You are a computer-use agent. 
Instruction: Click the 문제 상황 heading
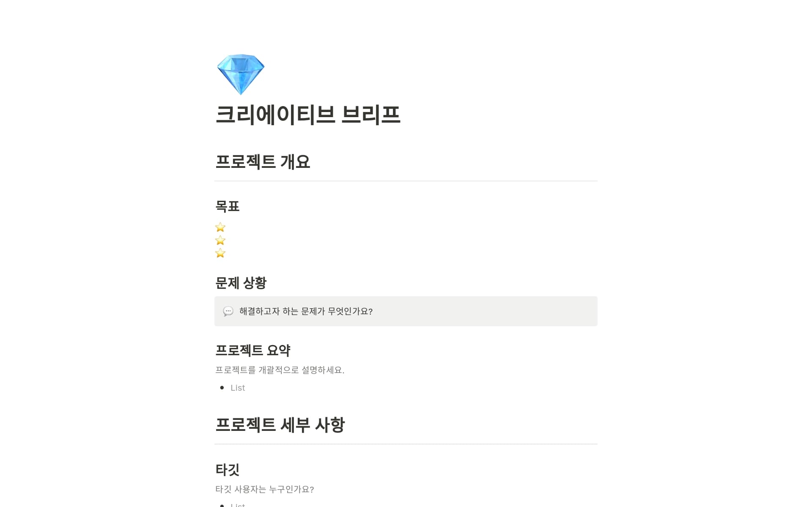coord(241,283)
